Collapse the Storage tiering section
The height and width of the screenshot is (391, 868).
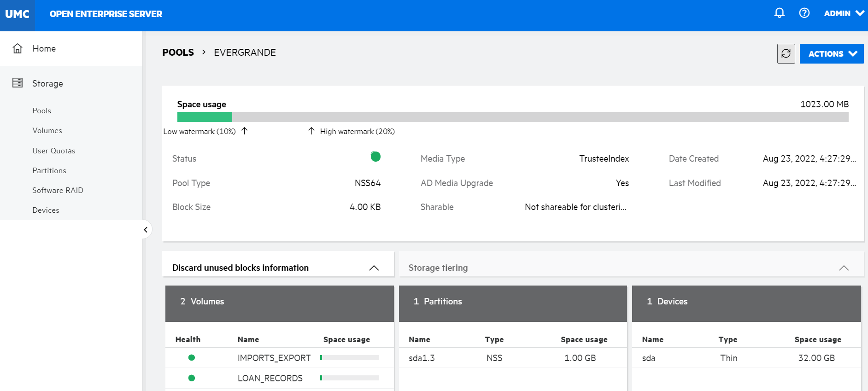843,268
